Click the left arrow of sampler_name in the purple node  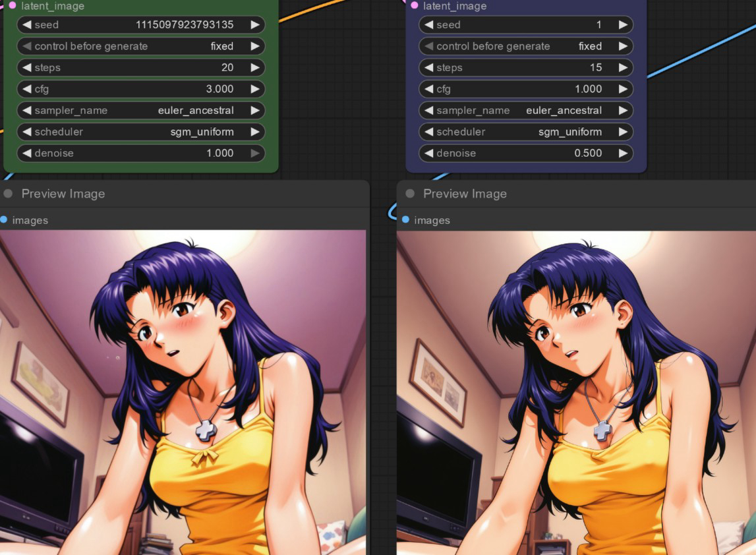click(x=428, y=111)
